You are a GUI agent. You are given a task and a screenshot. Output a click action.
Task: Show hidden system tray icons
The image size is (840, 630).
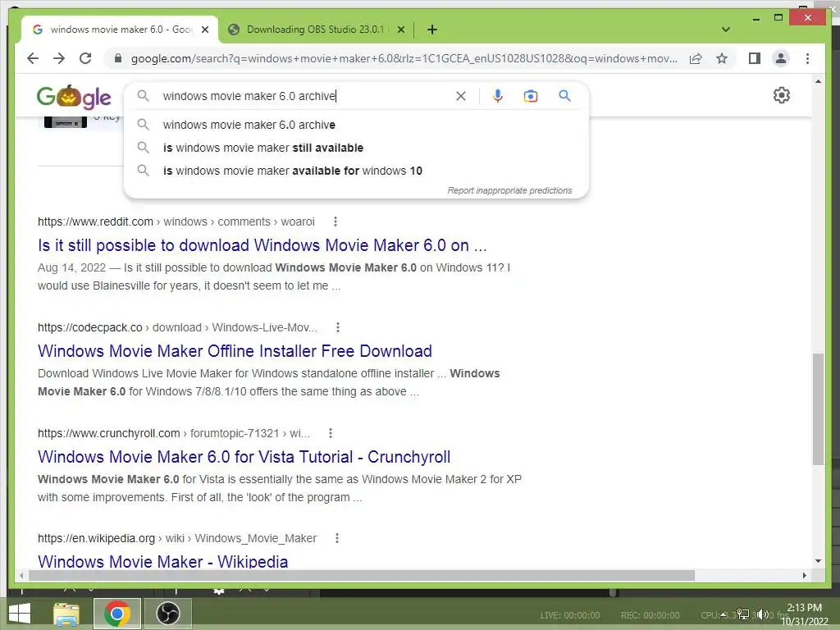(x=724, y=614)
